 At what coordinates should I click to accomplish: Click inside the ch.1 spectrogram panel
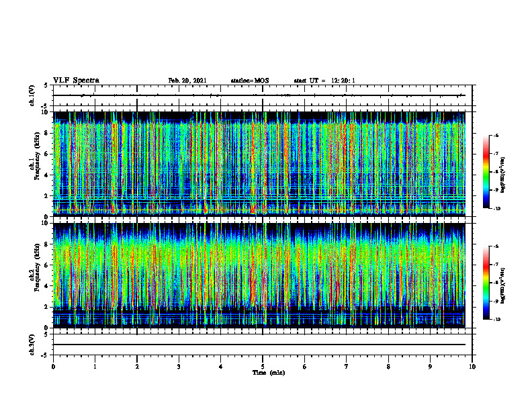[259, 164]
